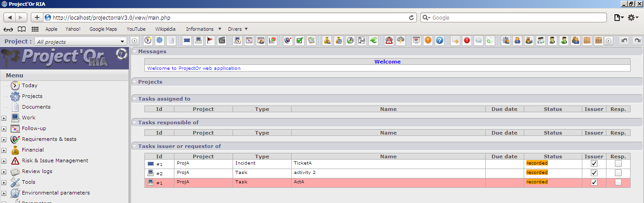
Task: Click the green checkmark toolbar icon
Action: (300, 41)
